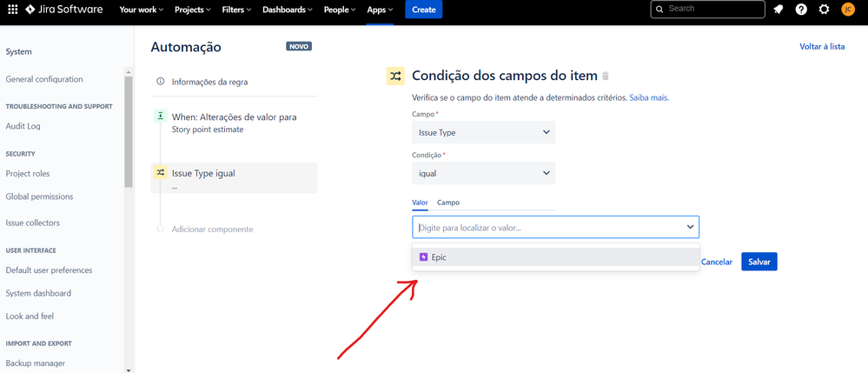The image size is (868, 373).
Task: Click the rule information info icon
Action: coord(160,82)
